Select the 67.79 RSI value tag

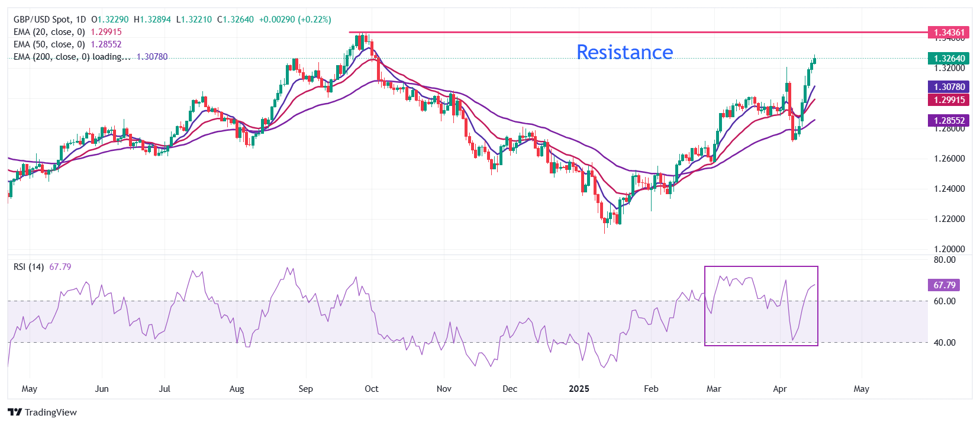pos(944,285)
